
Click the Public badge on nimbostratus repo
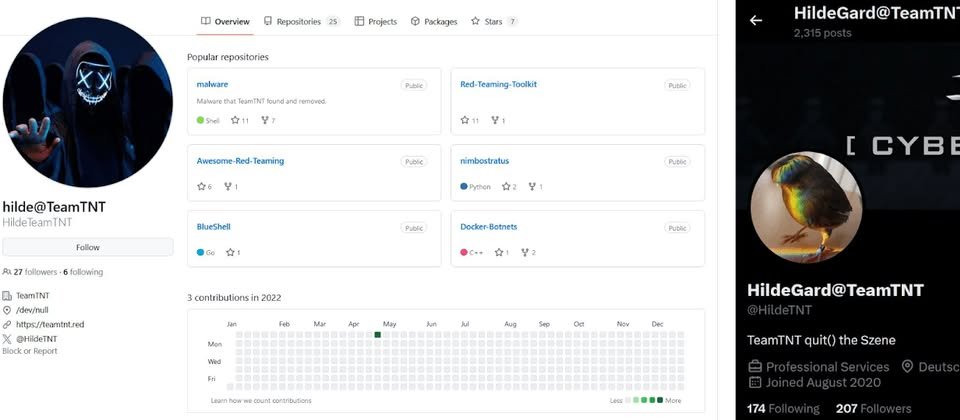(x=677, y=162)
